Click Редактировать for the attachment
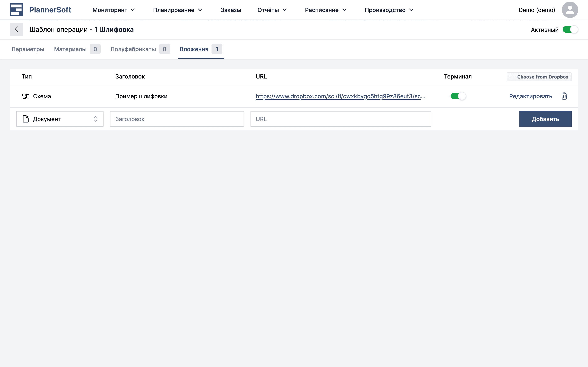The width and height of the screenshot is (588, 367). point(530,96)
